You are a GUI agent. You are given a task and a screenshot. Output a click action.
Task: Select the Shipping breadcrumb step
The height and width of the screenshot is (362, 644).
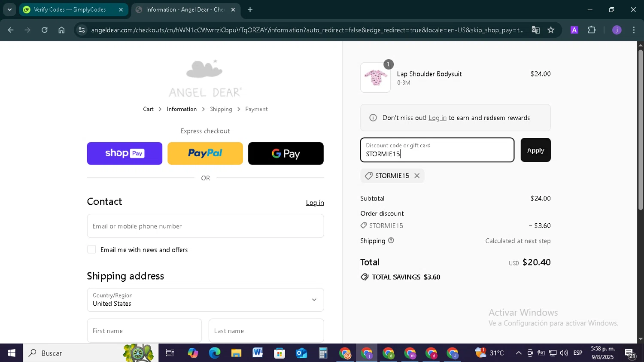coord(221,109)
